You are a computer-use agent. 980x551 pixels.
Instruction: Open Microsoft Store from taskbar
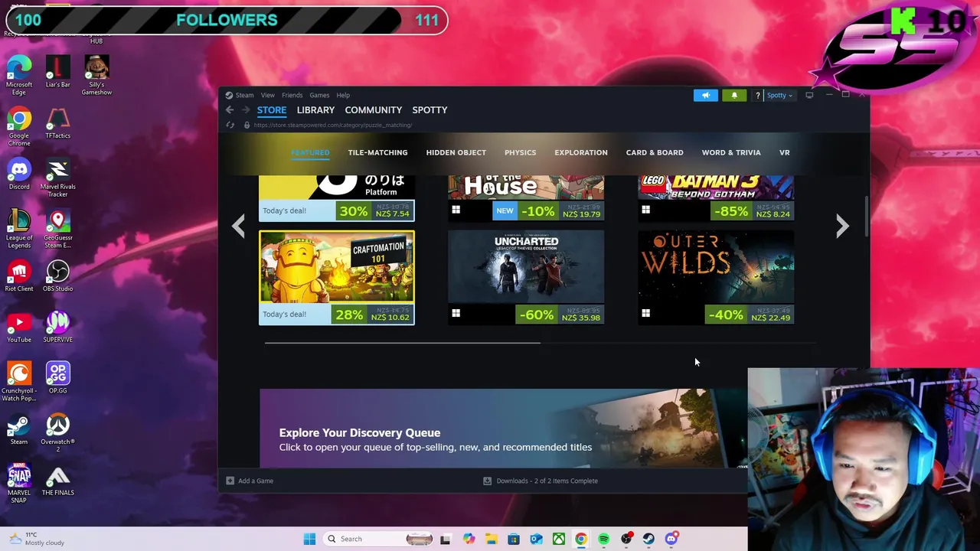[514, 539]
